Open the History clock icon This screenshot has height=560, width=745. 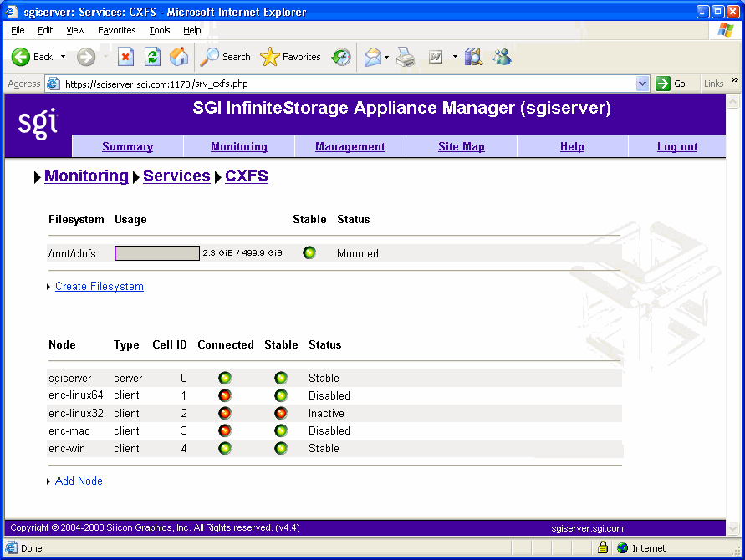click(341, 57)
